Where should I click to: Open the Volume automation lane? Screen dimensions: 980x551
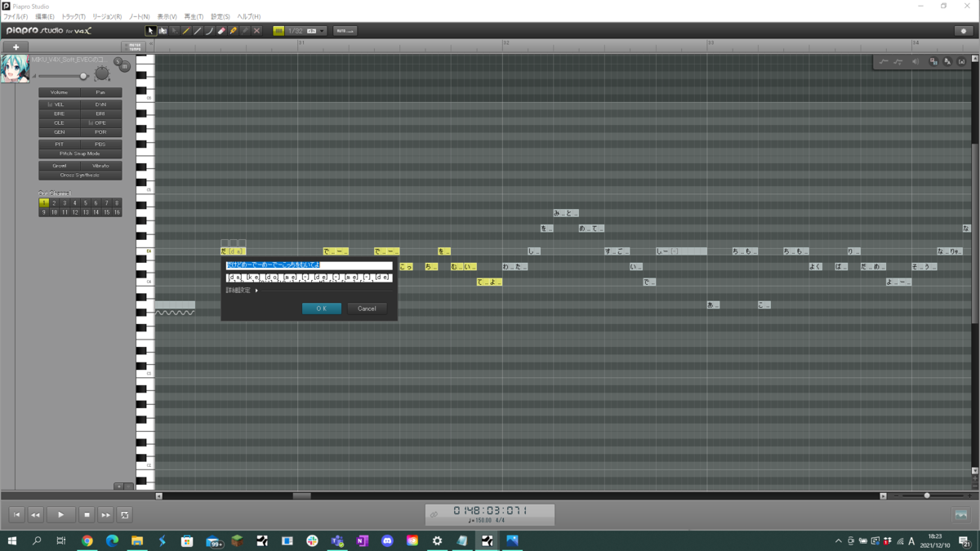point(60,92)
